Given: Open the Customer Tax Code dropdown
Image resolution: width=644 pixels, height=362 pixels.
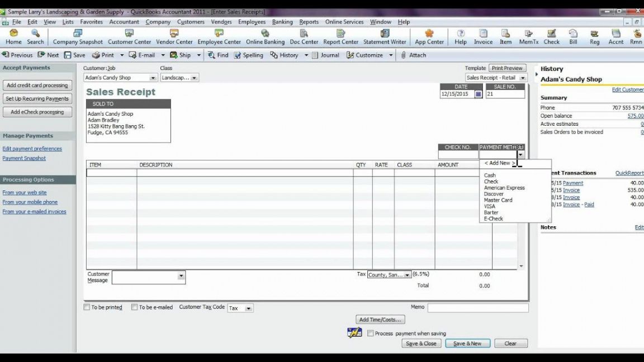Looking at the screenshot, I should [248, 308].
